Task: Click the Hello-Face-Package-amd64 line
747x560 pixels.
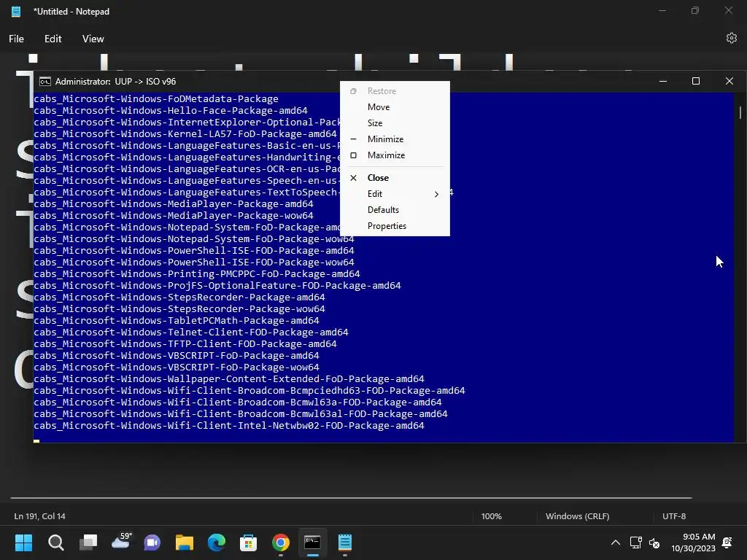Action: tap(171, 111)
